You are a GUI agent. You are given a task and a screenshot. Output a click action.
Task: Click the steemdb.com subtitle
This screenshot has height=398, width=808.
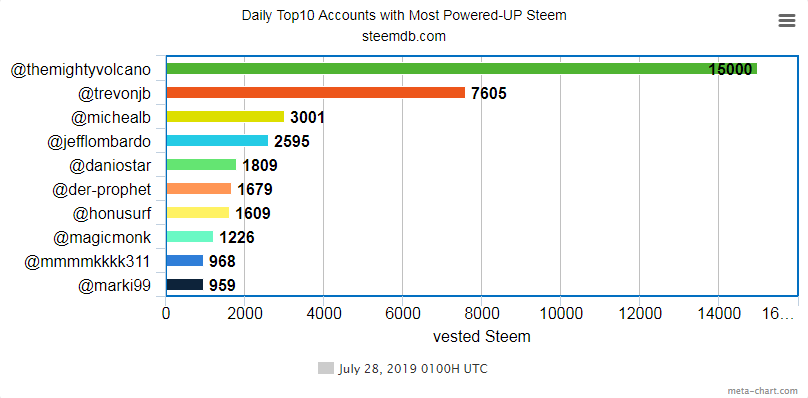pos(404,37)
